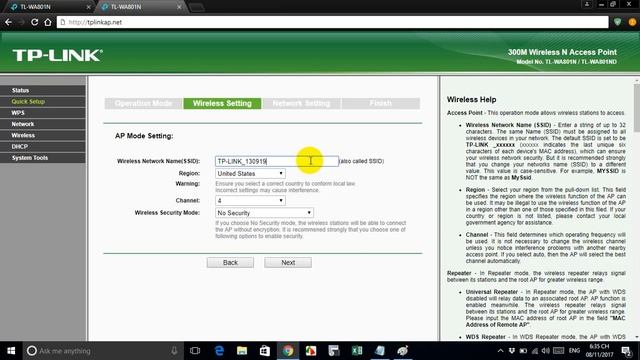Click the Cortana Ask me anything box
The width and height of the screenshot is (640, 360).
pos(102,351)
